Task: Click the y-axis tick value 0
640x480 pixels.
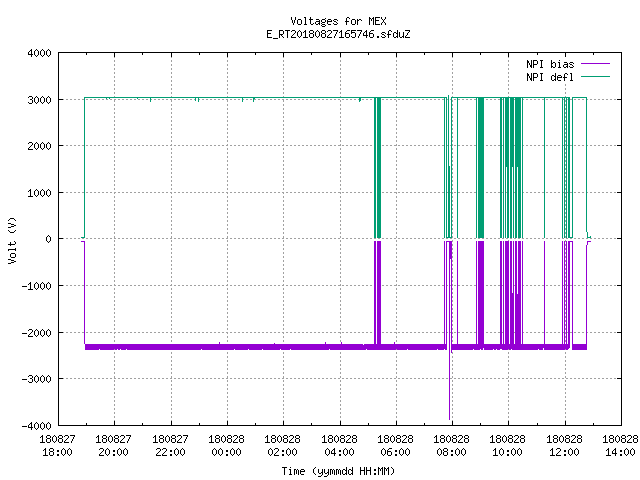Action: (48, 239)
